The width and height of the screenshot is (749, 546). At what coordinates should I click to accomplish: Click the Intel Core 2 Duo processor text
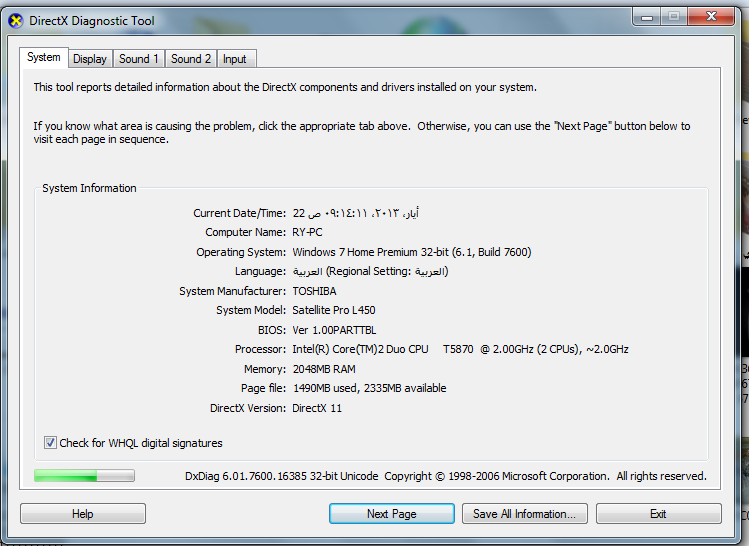(x=460, y=349)
